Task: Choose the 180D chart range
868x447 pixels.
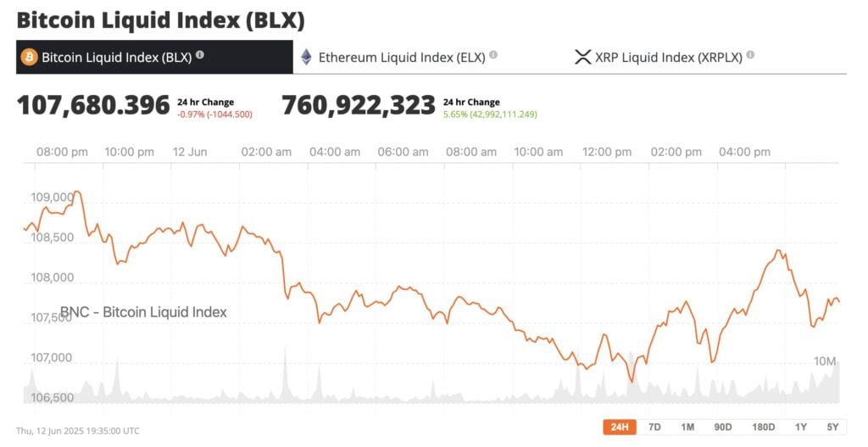Action: pyautogui.click(x=764, y=427)
